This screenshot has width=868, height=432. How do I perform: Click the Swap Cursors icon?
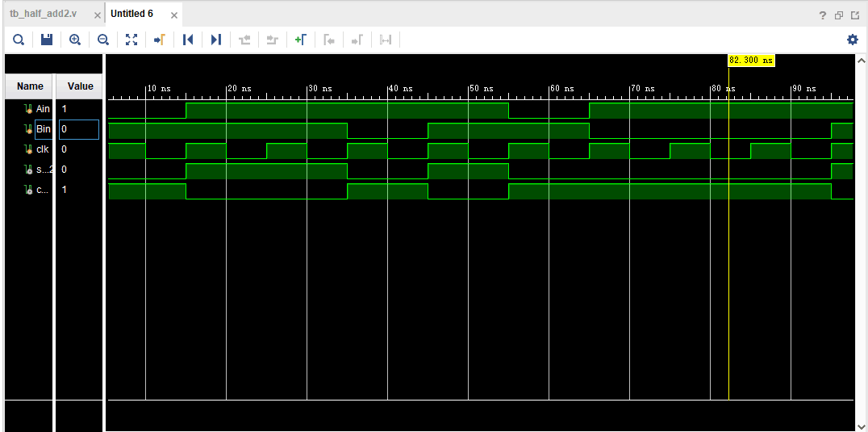coord(386,40)
